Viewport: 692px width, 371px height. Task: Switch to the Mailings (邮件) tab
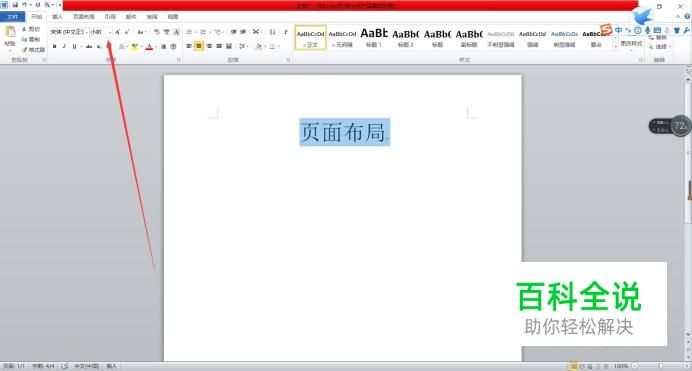[131, 17]
